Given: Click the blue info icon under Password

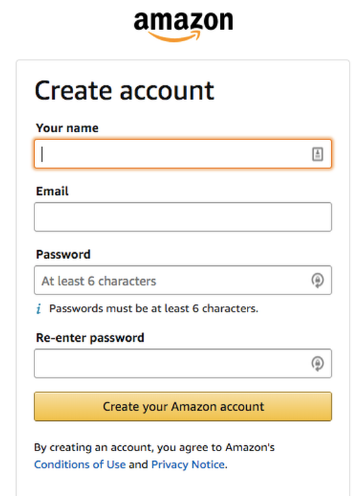Looking at the screenshot, I should [x=39, y=309].
